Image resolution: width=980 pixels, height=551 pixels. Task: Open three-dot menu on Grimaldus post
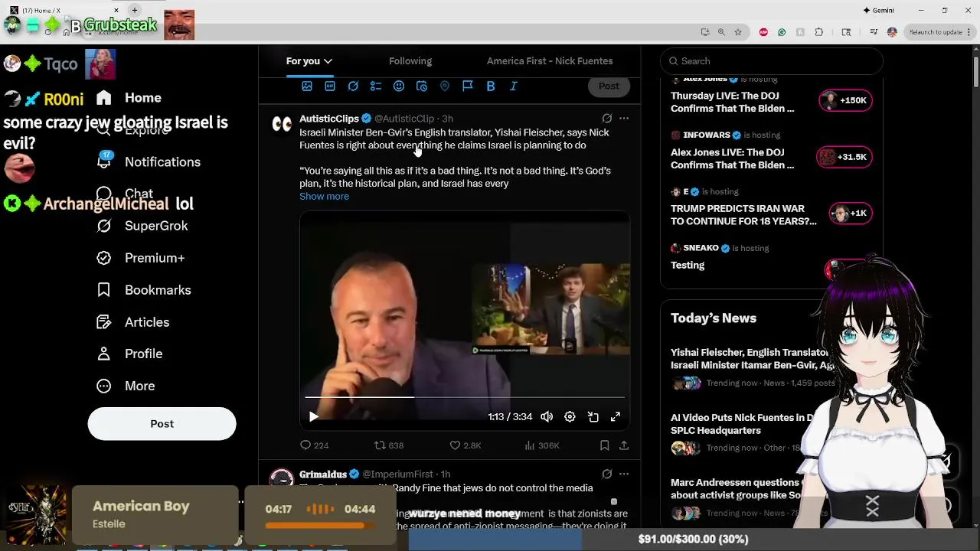pyautogui.click(x=624, y=474)
